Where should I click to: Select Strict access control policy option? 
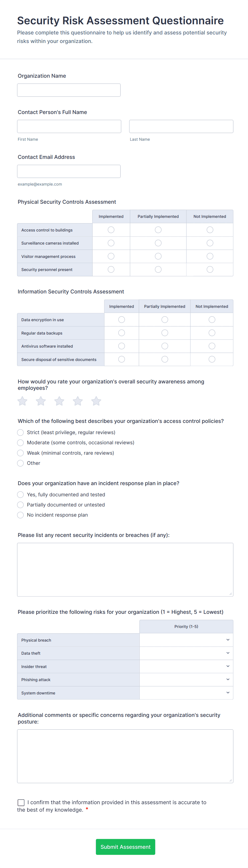(x=20, y=432)
